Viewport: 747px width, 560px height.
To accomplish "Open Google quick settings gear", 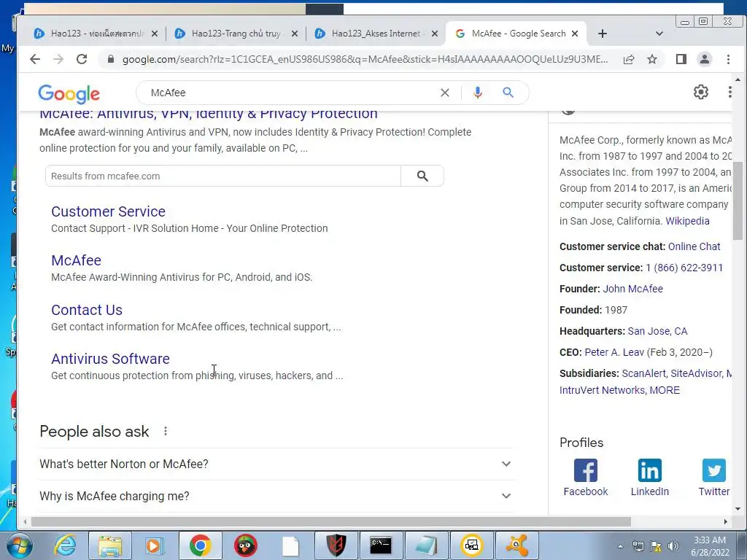I will pos(701,92).
